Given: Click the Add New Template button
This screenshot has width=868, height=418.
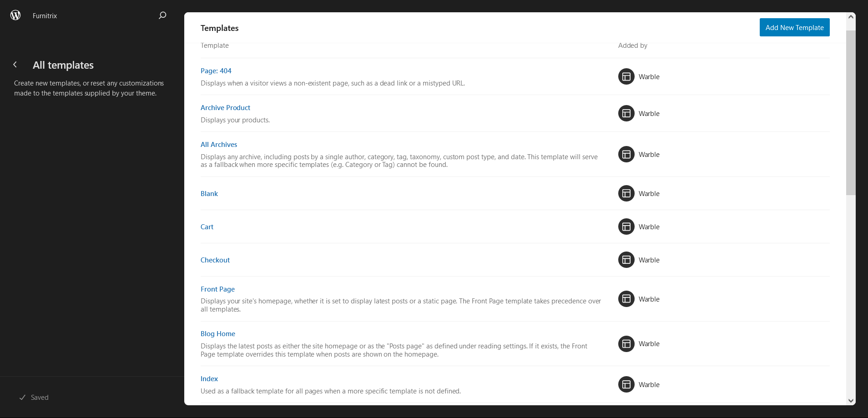Looking at the screenshot, I should [x=794, y=27].
